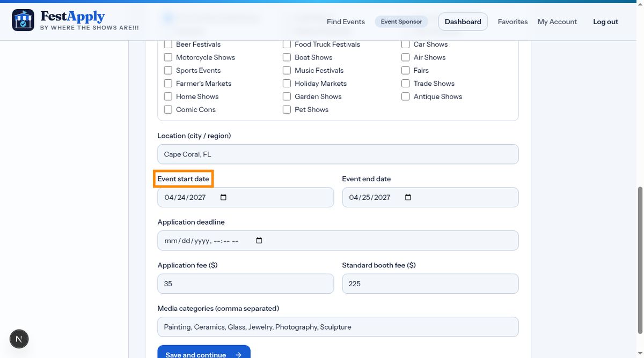Select the Farmer's Markets checkbox
This screenshot has width=644, height=358.
[168, 84]
